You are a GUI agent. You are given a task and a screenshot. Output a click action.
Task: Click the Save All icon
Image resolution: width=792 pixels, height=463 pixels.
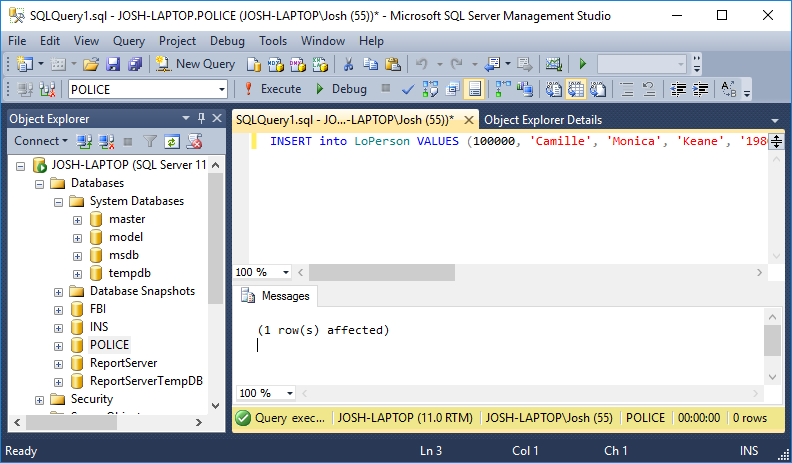tap(135, 64)
